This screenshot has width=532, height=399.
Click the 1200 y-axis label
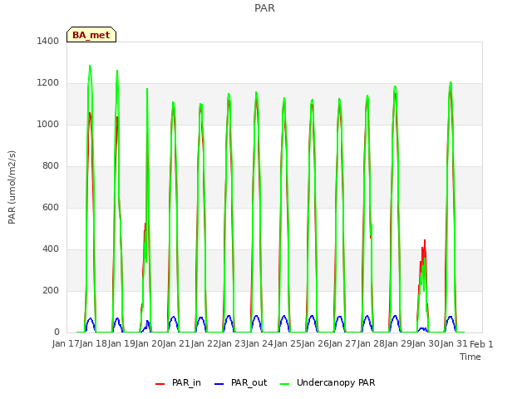click(48, 83)
